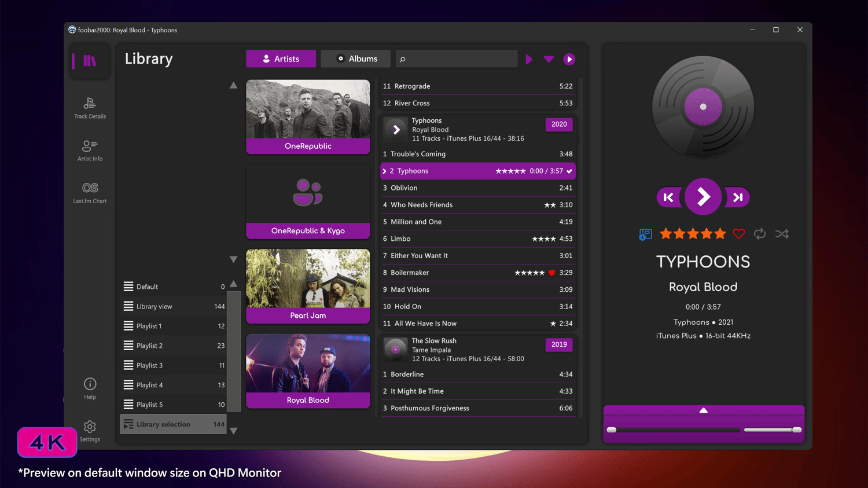Click the checkmark on Typhoons track row

click(569, 171)
